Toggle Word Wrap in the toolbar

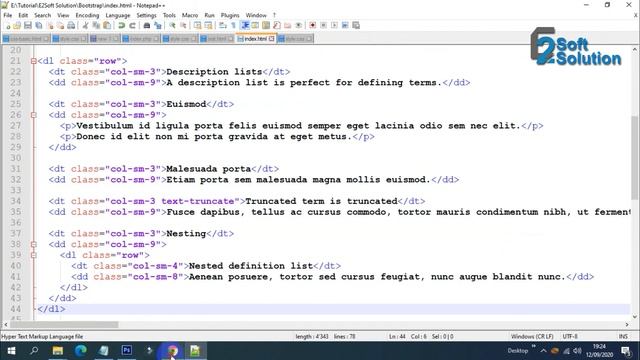(x=222, y=25)
